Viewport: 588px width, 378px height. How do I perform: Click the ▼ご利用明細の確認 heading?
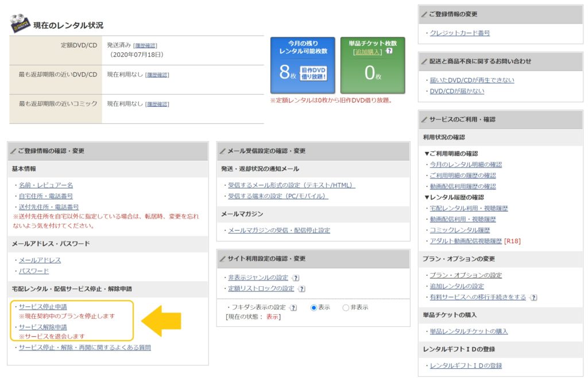(451, 154)
